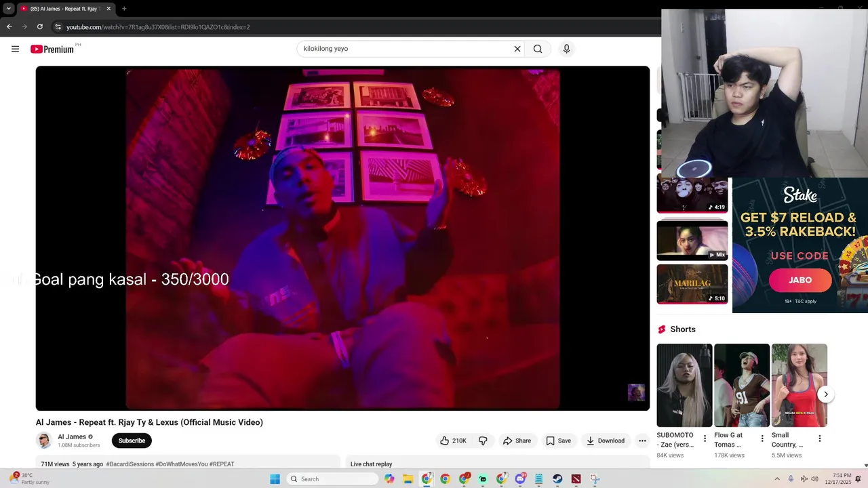Share the Al James Repeat video
868x488 pixels.
pos(517,441)
